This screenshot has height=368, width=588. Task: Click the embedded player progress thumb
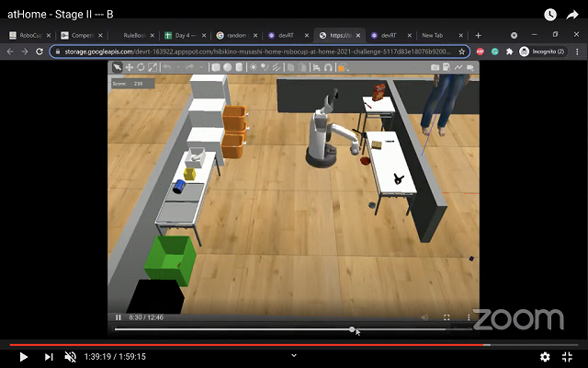coord(352,329)
